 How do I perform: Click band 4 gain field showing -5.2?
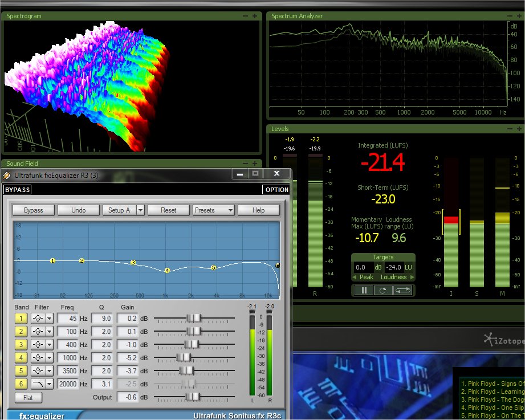pos(128,357)
